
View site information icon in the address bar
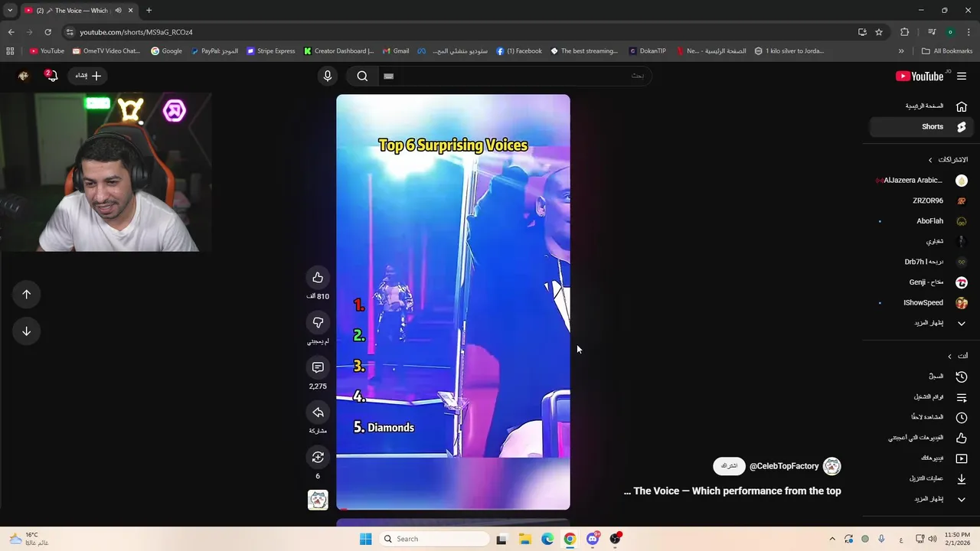[70, 32]
